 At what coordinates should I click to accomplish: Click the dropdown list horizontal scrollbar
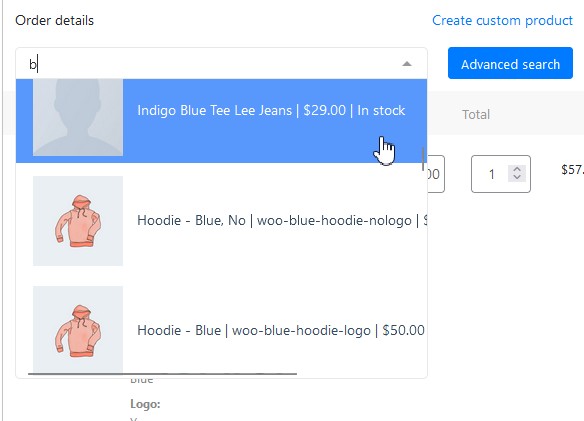coord(162,373)
